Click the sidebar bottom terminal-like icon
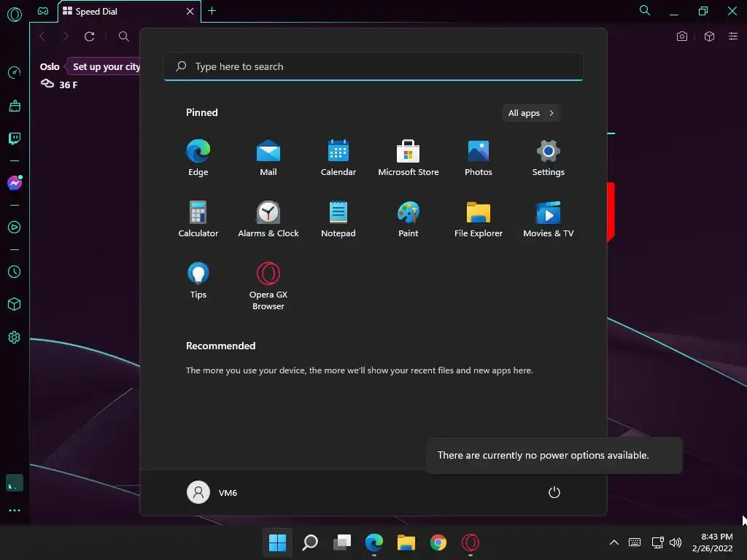 [x=15, y=483]
